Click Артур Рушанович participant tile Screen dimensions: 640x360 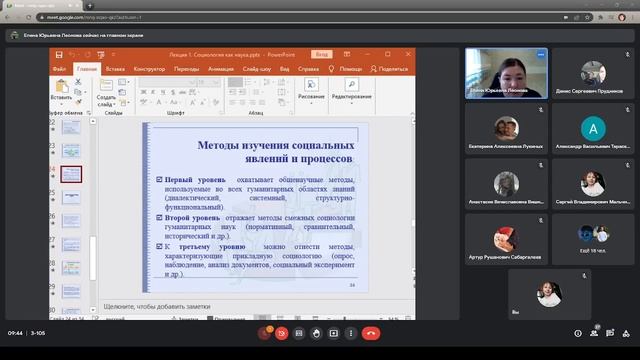tap(506, 239)
